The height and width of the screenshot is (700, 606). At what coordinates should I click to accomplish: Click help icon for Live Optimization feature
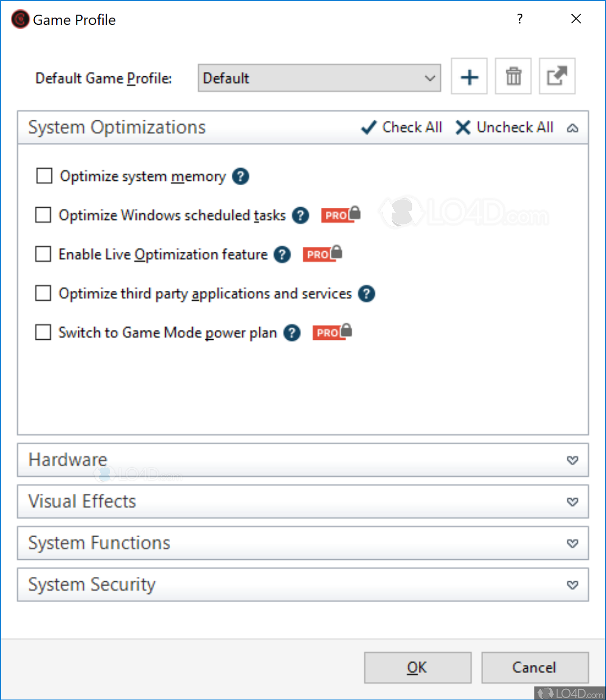pyautogui.click(x=282, y=254)
